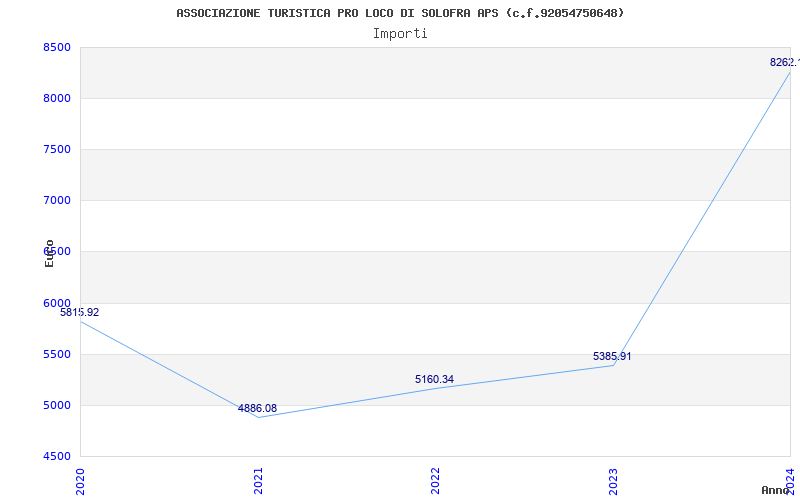Image resolution: width=800 pixels, height=500 pixels.
Task: Select the 7500 y-axis label
Action: [x=57, y=149]
